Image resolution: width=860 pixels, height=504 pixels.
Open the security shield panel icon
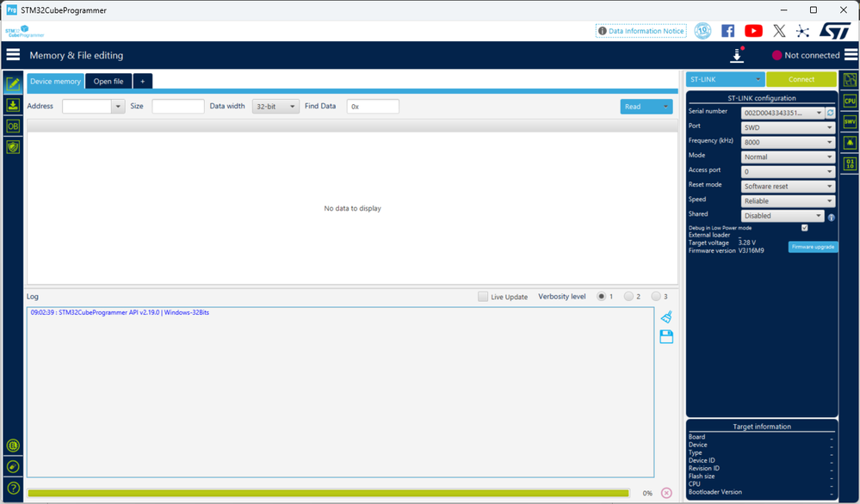pyautogui.click(x=13, y=147)
